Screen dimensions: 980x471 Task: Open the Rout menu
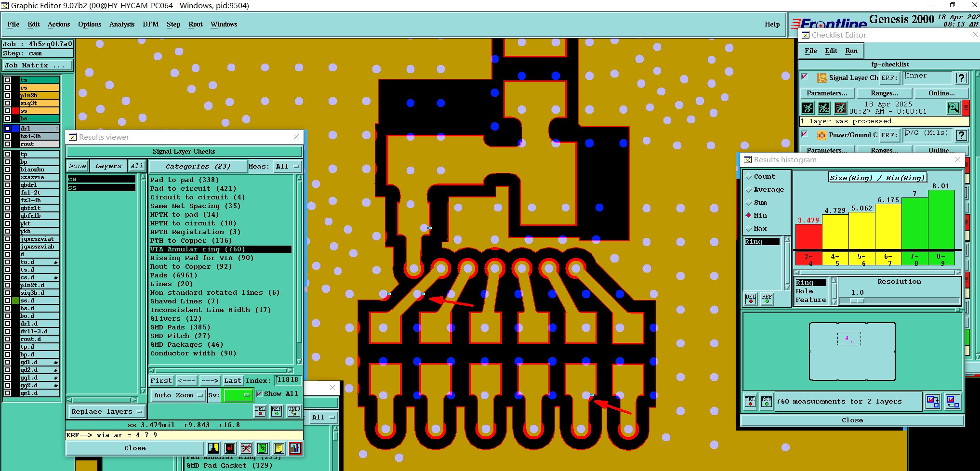(196, 24)
